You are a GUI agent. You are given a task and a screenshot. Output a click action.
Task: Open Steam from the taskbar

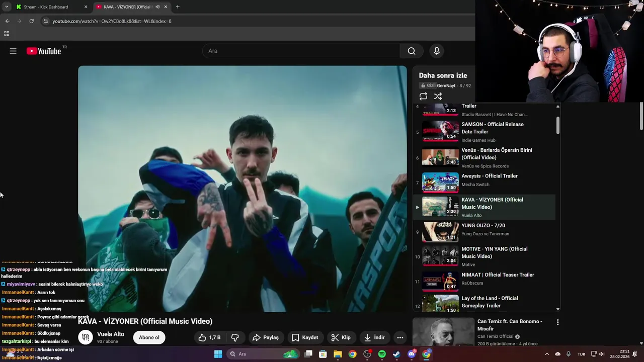(396, 354)
